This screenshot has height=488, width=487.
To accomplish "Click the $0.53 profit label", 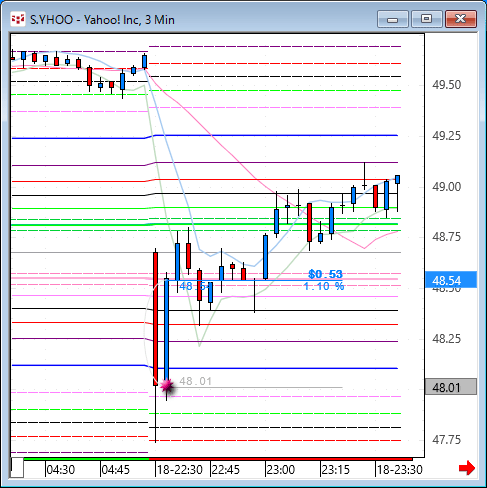I will [x=325, y=274].
